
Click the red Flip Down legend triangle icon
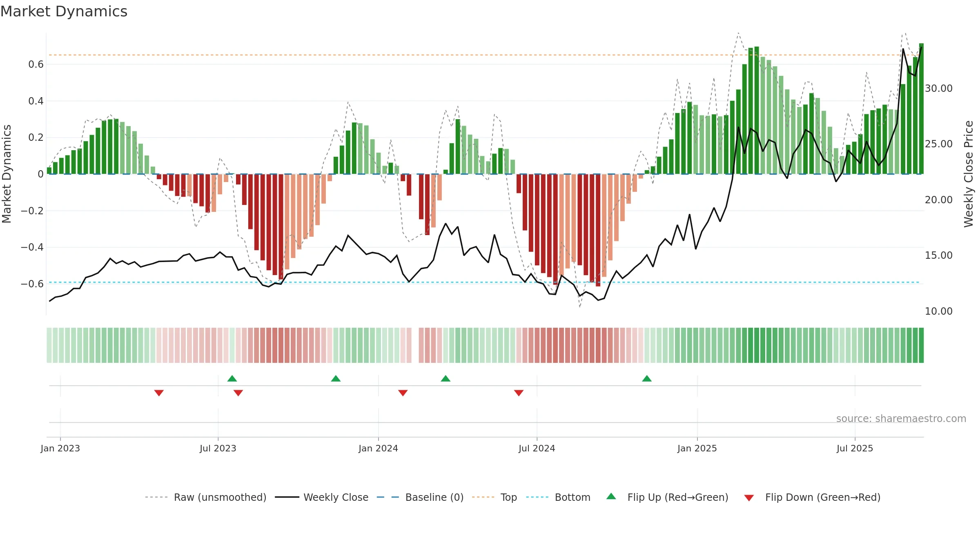[x=749, y=498]
